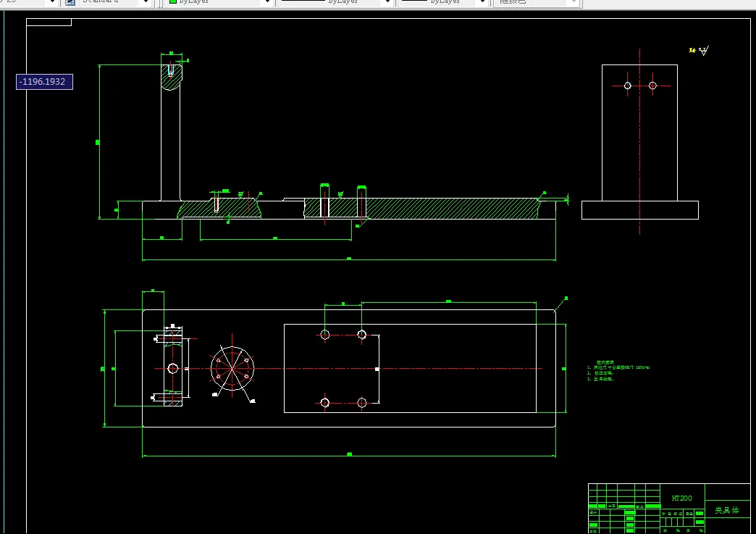Select the green technical requirements note
Screen dimensions: 756x534
[x=618, y=370]
